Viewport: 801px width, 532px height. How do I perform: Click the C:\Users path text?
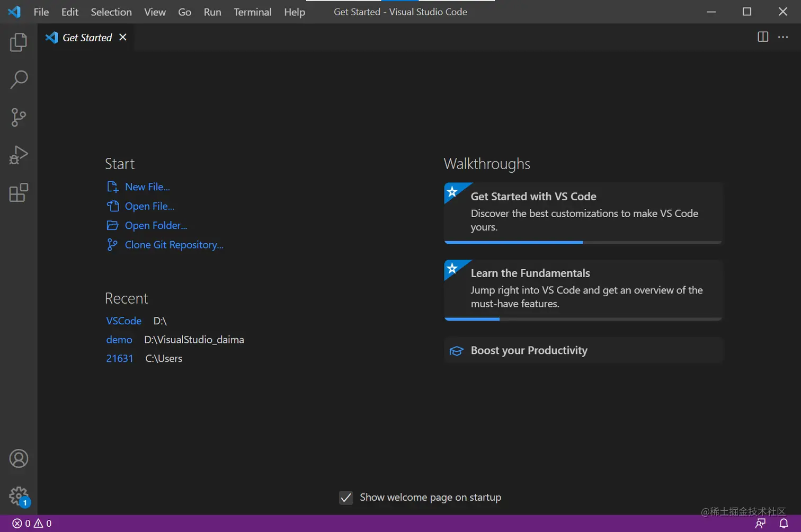tap(164, 358)
